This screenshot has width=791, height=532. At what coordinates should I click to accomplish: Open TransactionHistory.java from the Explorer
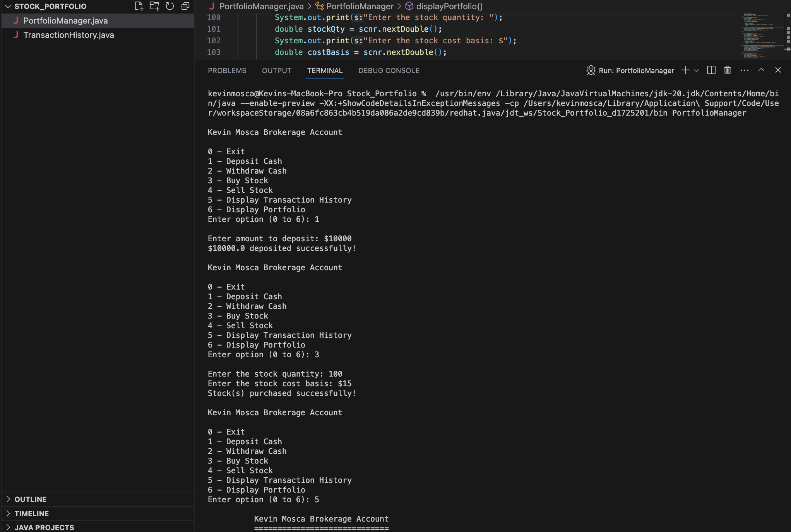(x=68, y=35)
